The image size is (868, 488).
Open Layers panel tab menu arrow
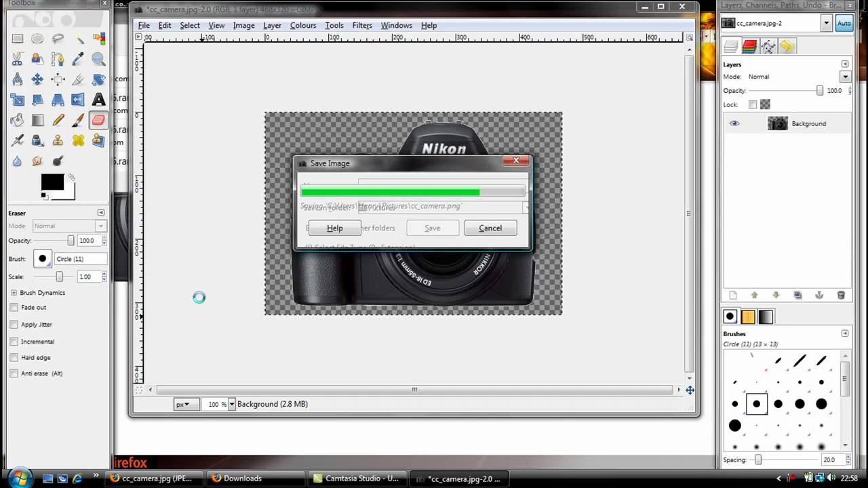pyautogui.click(x=845, y=64)
